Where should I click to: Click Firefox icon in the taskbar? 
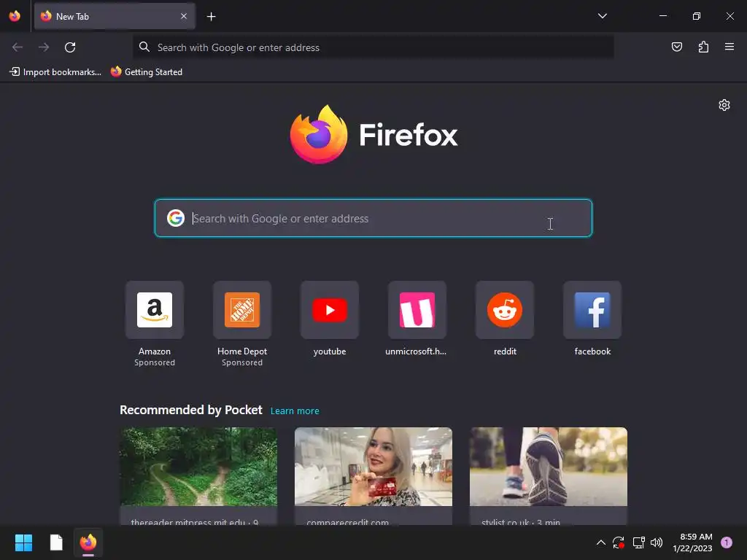pos(88,542)
